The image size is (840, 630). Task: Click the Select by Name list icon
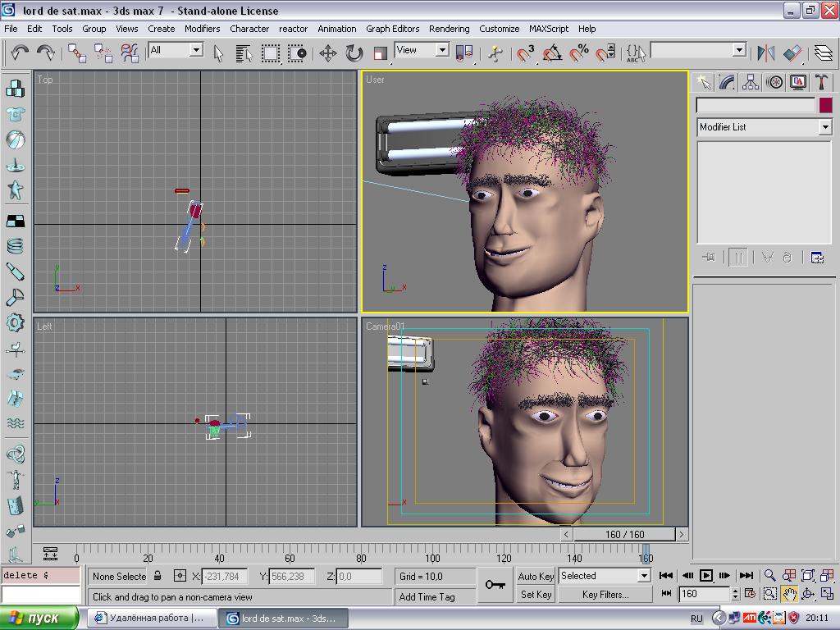coord(244,53)
